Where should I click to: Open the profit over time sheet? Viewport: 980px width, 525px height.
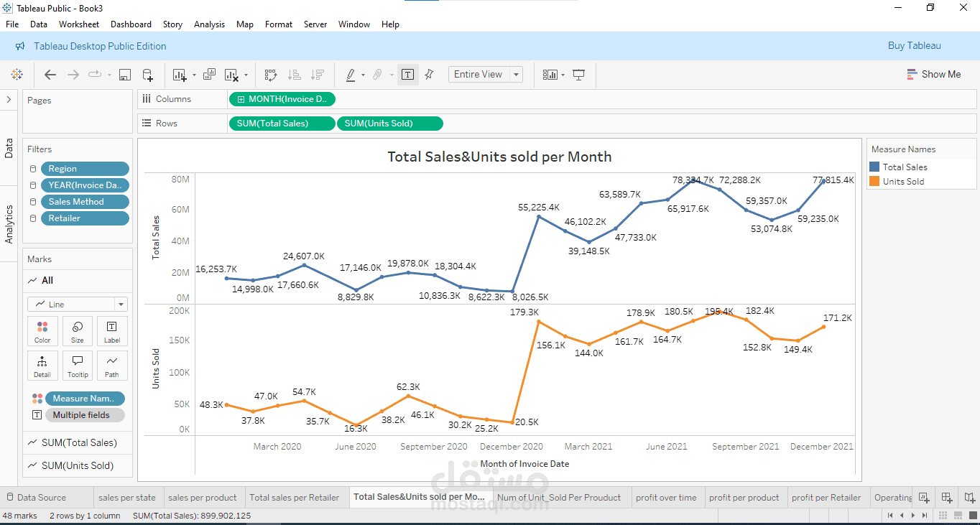tap(666, 497)
